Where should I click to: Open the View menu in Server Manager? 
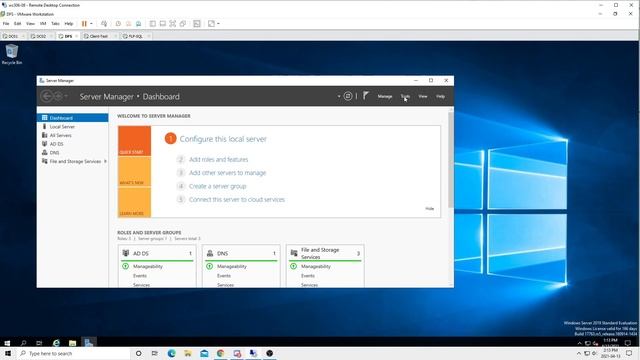(423, 96)
